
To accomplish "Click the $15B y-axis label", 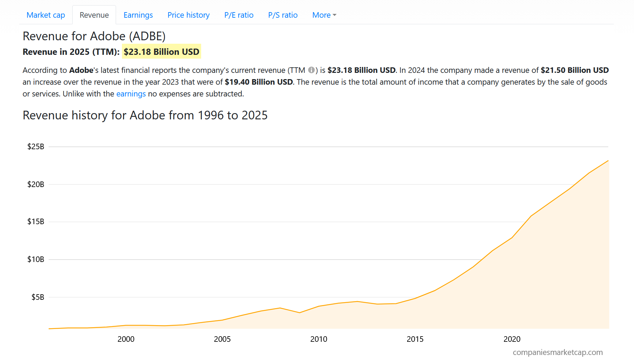I will (x=36, y=221).
